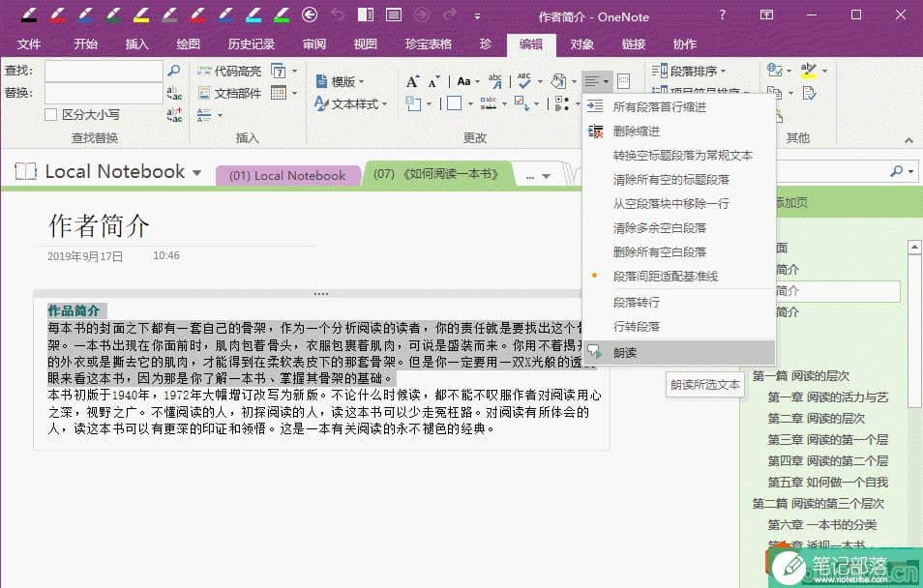
Task: Open Customize Quick Access Toolbar dropdown
Action: pos(477,15)
